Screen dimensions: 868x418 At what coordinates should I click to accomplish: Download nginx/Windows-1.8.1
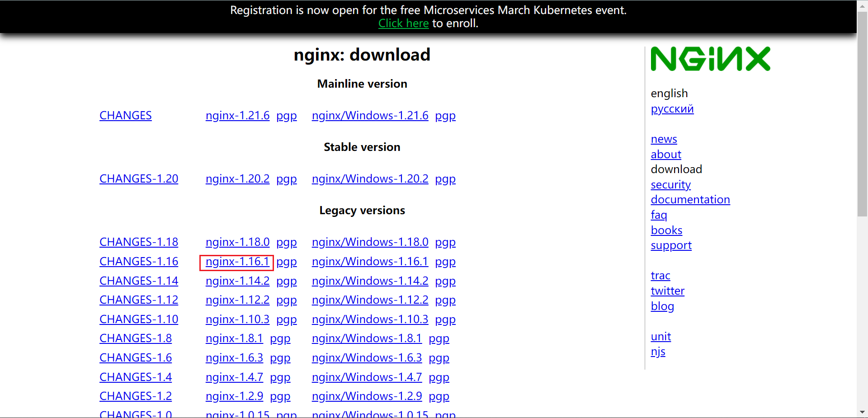[x=367, y=338]
